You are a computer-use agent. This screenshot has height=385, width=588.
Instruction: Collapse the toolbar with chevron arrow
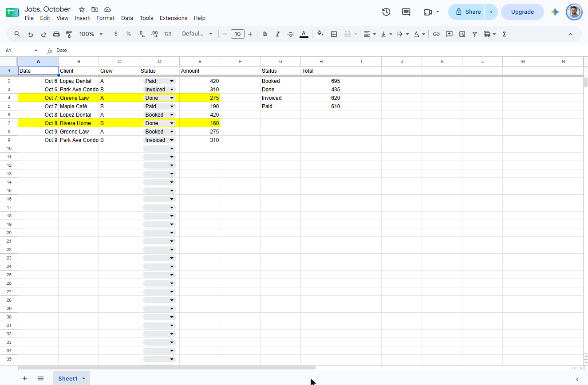point(571,34)
